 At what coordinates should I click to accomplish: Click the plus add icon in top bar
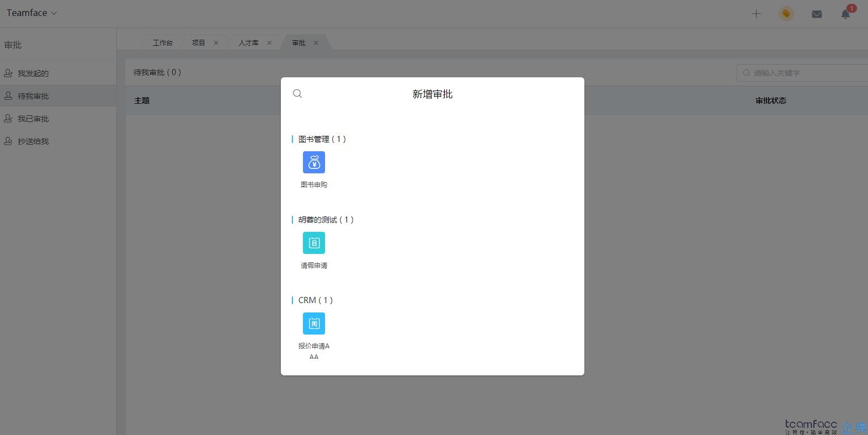click(757, 14)
